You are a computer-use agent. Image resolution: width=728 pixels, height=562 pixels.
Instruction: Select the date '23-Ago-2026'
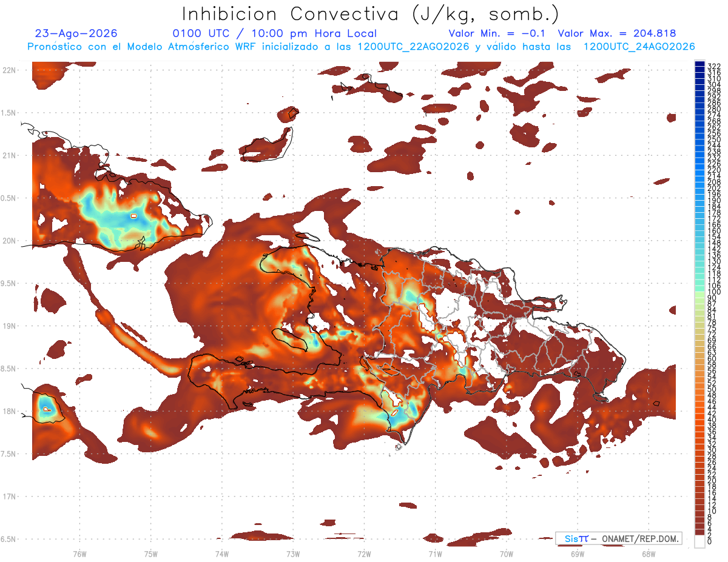tap(76, 33)
